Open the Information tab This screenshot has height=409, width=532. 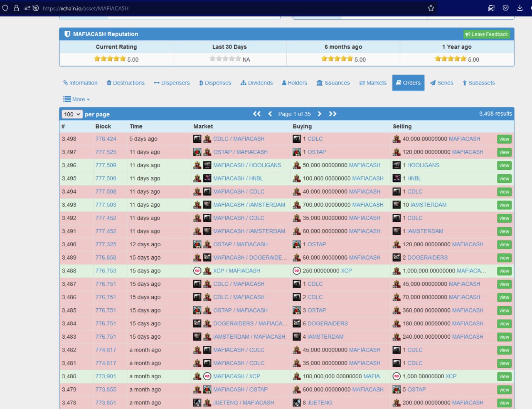click(x=80, y=83)
